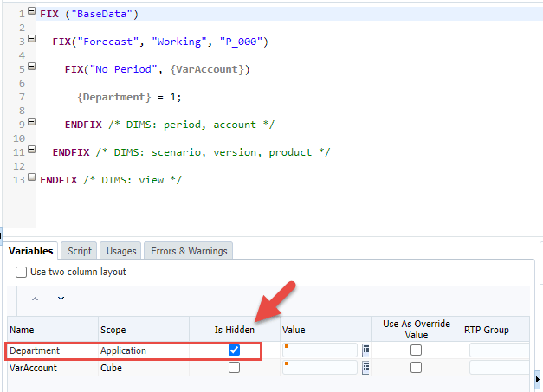Click the member selector icon for VarAccount value
The width and height of the screenshot is (543, 392).
pyautogui.click(x=365, y=368)
